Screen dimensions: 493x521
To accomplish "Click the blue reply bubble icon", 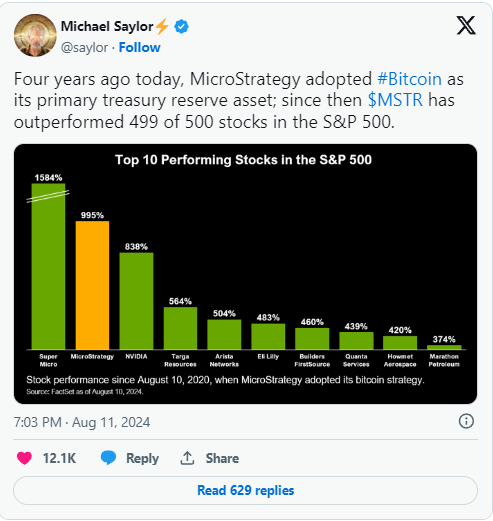I will coord(108,458).
